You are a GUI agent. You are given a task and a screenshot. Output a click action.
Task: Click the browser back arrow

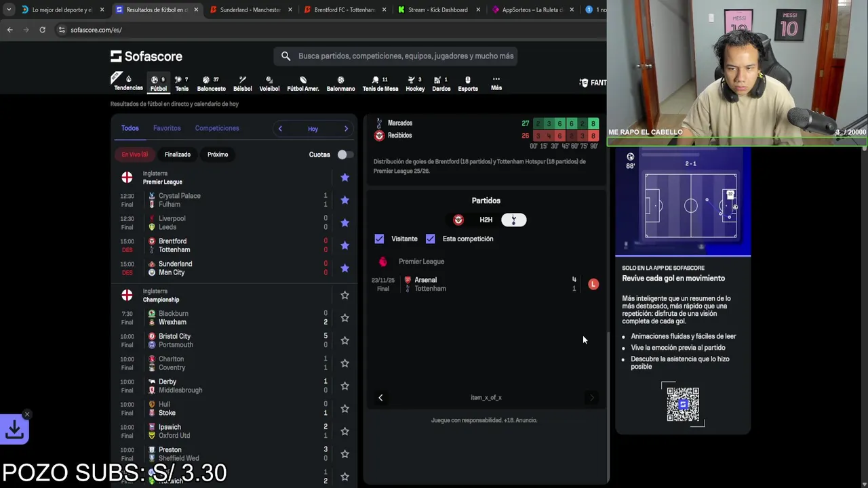(x=9, y=30)
